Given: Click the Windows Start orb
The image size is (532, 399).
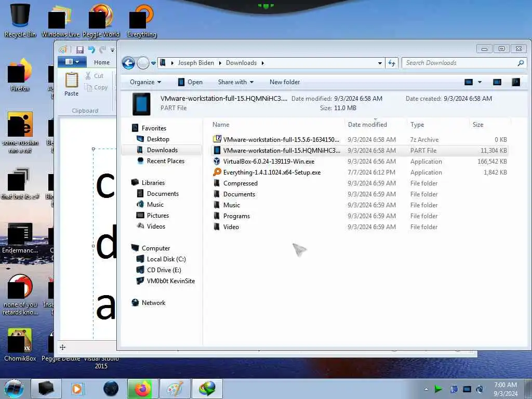Looking at the screenshot, I should (x=14, y=389).
